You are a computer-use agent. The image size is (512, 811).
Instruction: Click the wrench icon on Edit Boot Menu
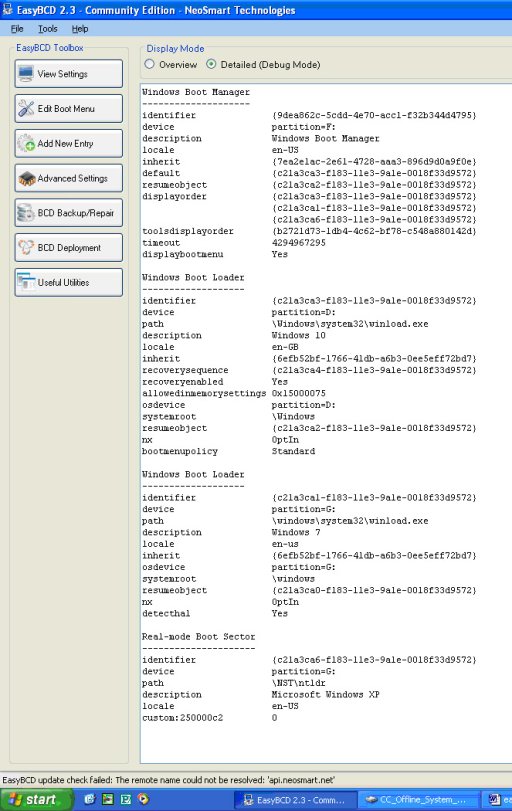coord(26,109)
